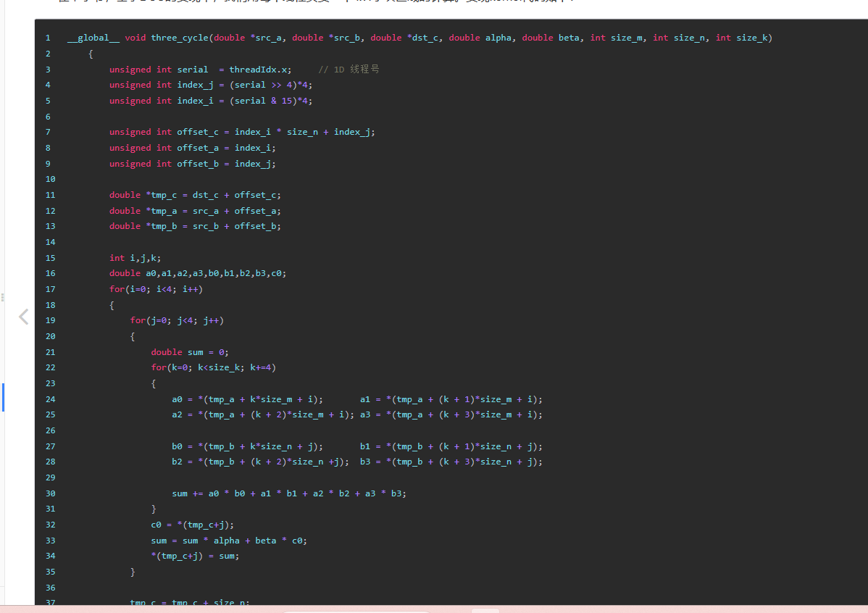Screen dimensions: 868x613
Task: Click the blue marker on left edge
Action: point(3,397)
